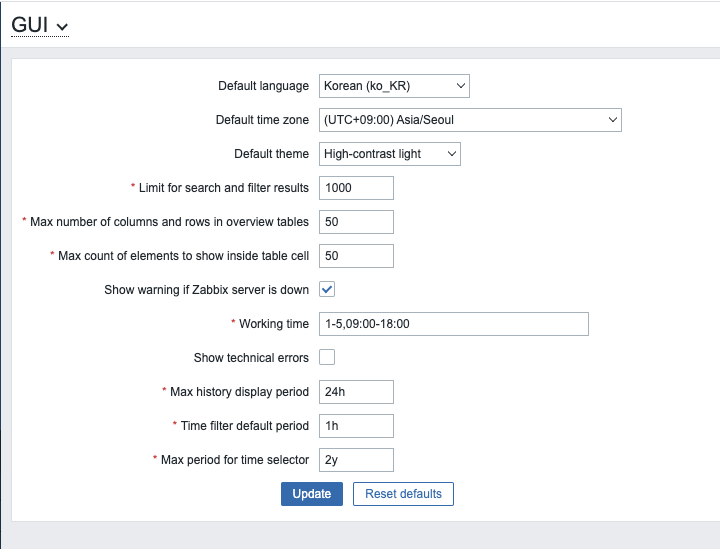This screenshot has width=720, height=549.
Task: Click the Time filter default period label
Action: coord(244,426)
